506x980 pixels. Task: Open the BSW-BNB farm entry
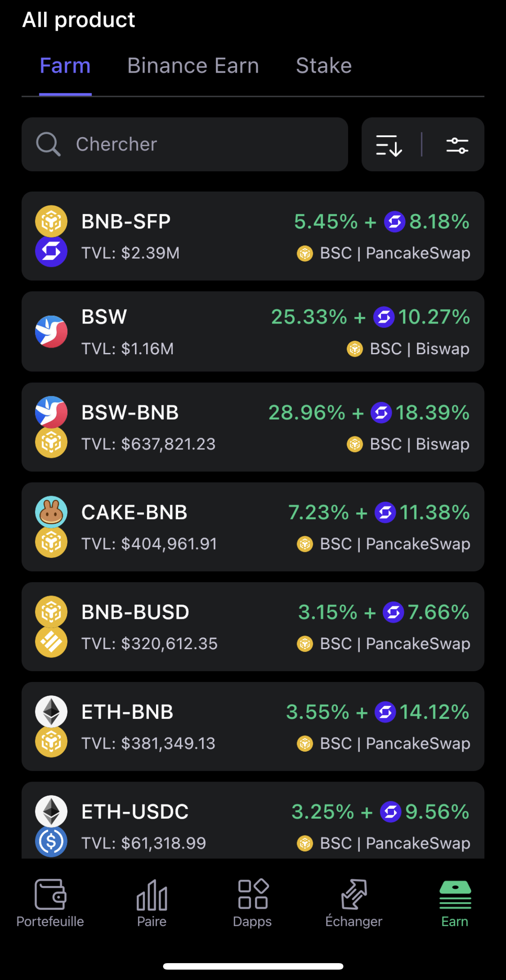point(253,427)
